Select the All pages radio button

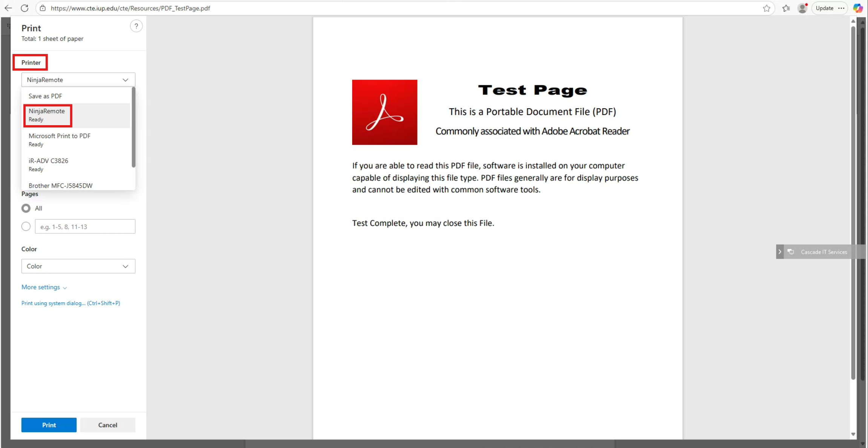(26, 208)
